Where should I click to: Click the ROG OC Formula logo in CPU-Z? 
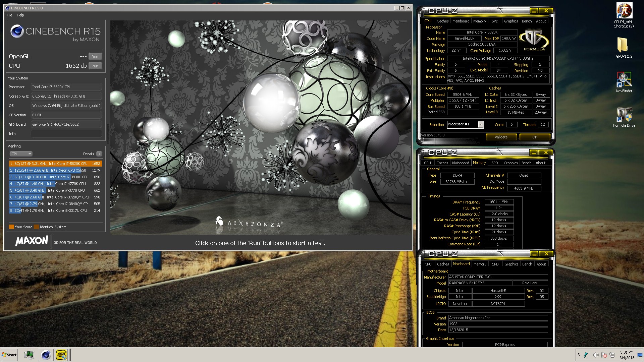pos(534,40)
